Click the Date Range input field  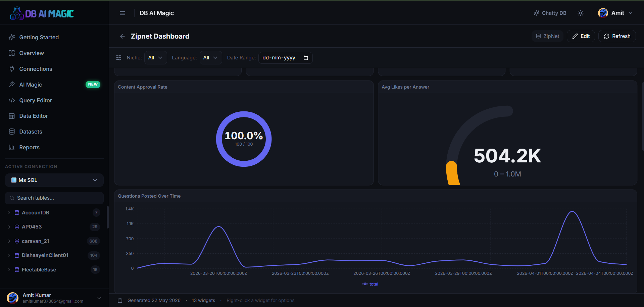click(x=286, y=58)
